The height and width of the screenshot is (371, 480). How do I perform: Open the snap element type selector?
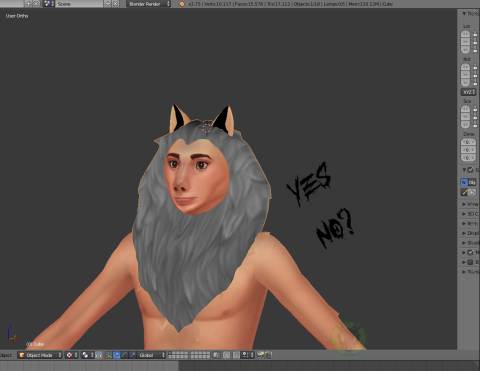pyautogui.click(x=247, y=355)
